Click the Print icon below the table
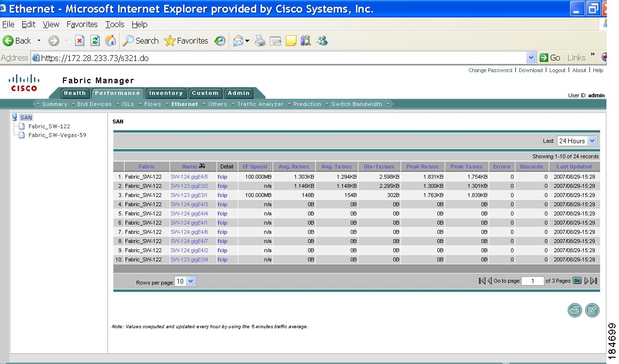 575,310
